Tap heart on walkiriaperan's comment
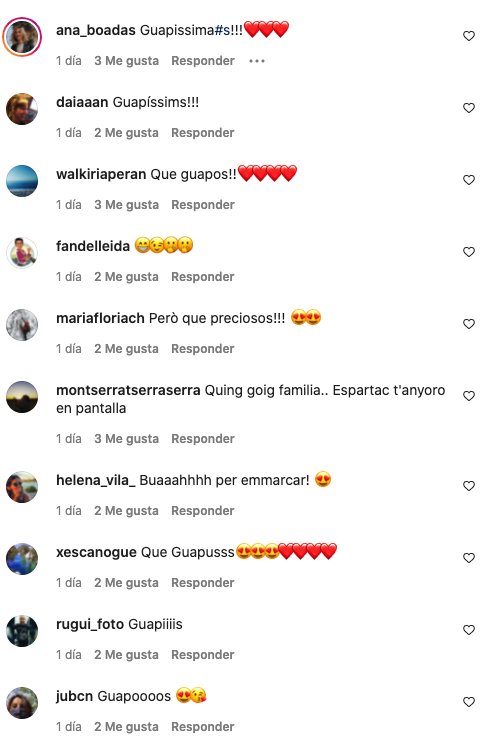485x750 pixels. pyautogui.click(x=469, y=180)
